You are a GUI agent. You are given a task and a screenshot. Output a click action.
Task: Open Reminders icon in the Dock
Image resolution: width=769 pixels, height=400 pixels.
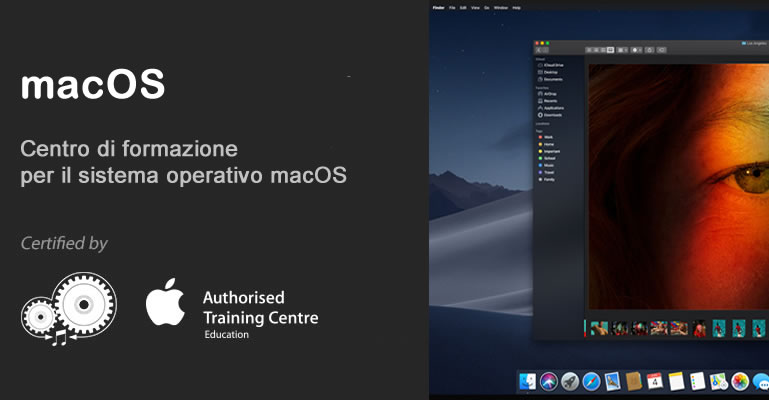(x=697, y=381)
